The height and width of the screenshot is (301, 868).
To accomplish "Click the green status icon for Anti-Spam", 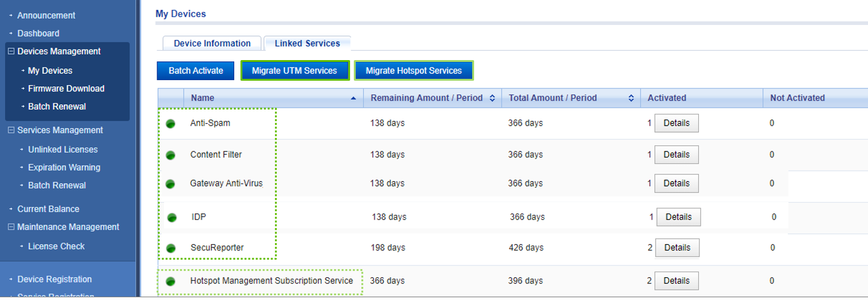I will 170,124.
